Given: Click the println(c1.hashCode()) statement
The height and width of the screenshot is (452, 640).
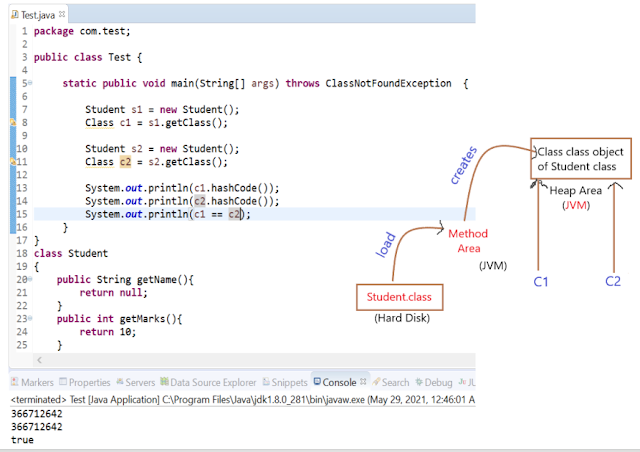Looking at the screenshot, I should [x=182, y=188].
